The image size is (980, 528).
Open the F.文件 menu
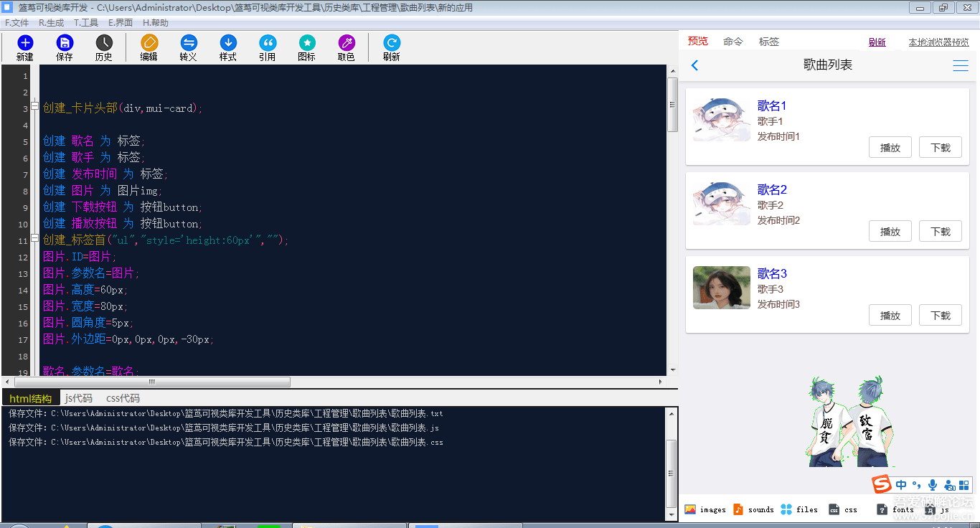click(17, 23)
